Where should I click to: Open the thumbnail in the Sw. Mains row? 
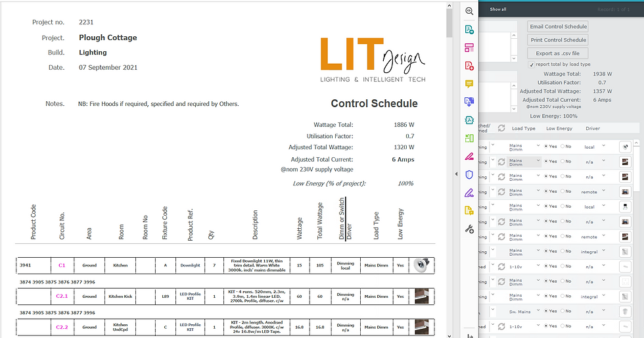[x=625, y=312]
